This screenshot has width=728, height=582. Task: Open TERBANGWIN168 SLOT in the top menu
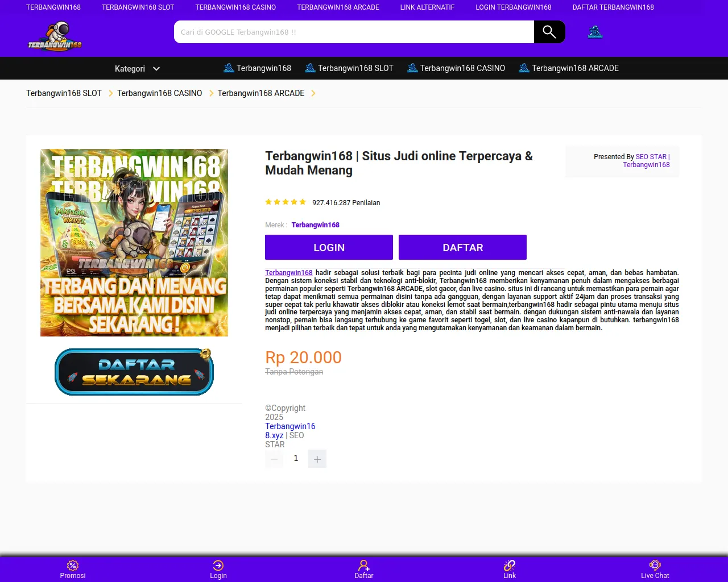tap(138, 7)
